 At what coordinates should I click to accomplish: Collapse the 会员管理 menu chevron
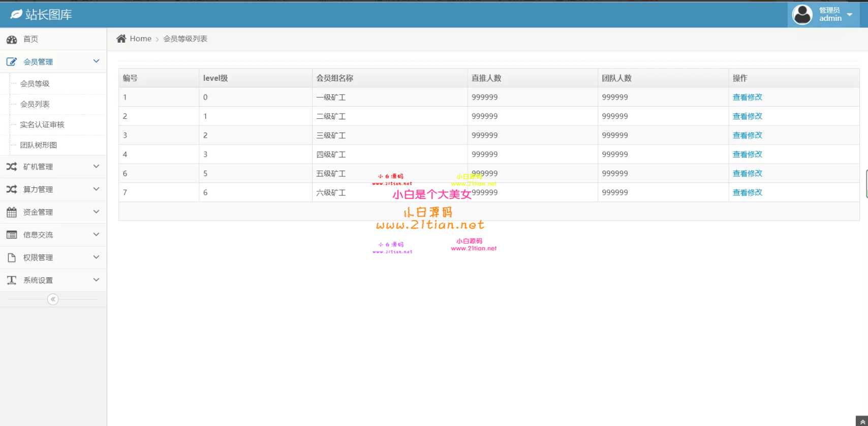(96, 61)
